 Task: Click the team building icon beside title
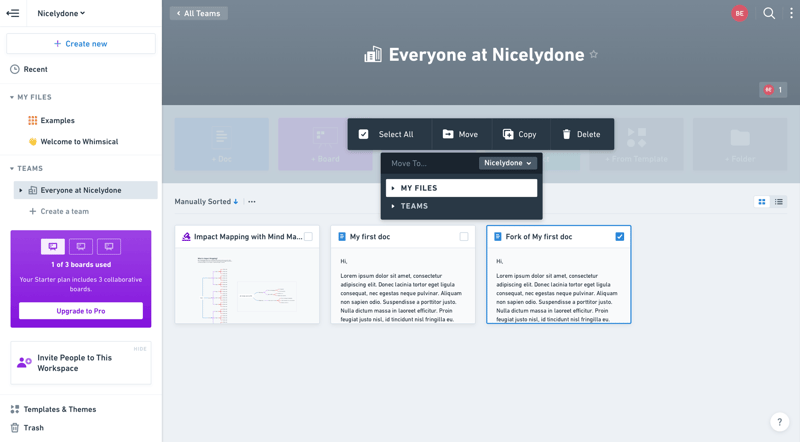(x=373, y=54)
